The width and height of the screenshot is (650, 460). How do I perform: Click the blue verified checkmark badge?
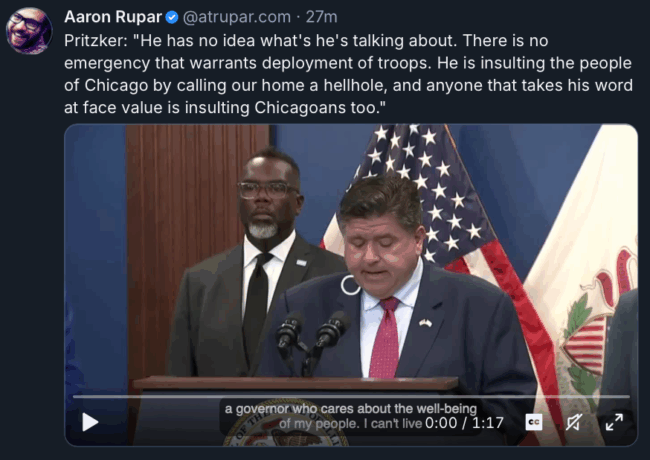[172, 17]
